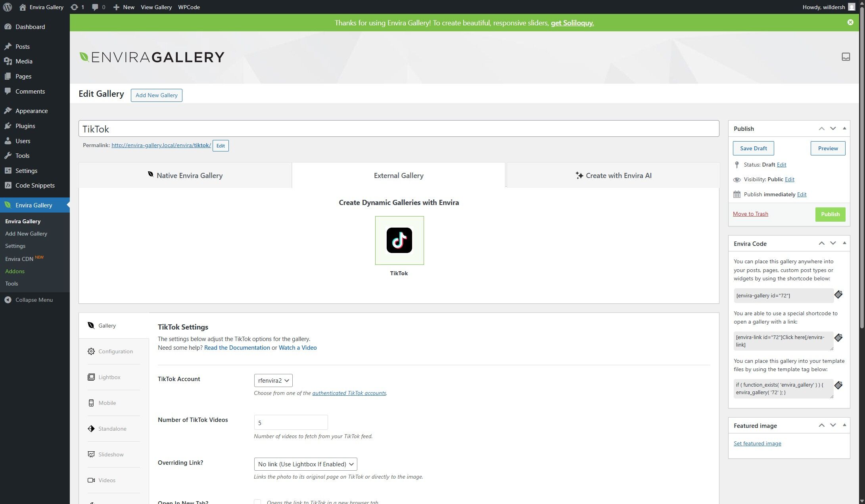Open Code Snippets menu

(x=35, y=185)
